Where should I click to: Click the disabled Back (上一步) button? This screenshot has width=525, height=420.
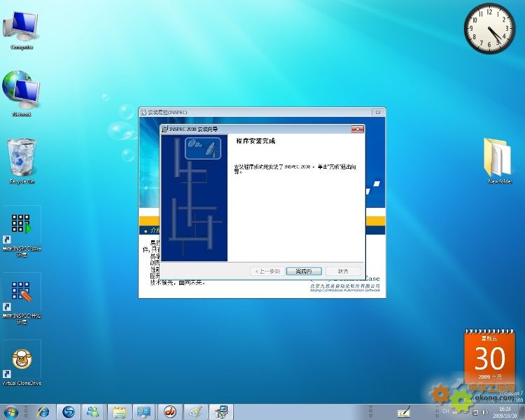point(267,272)
